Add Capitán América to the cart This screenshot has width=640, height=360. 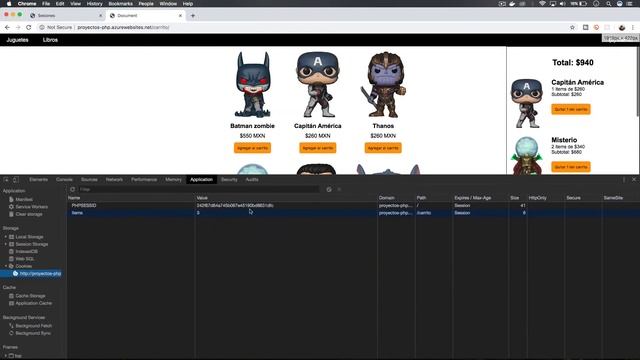point(318,148)
